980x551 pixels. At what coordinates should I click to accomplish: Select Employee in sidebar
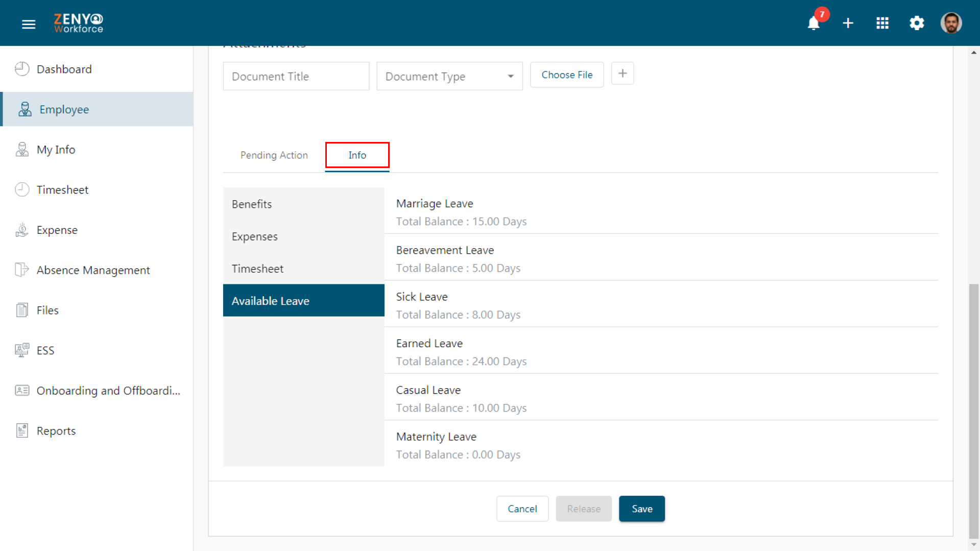97,109
